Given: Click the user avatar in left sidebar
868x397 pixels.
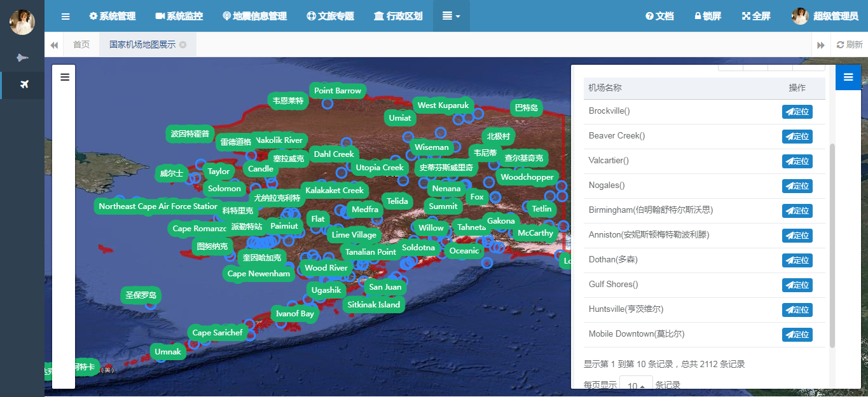Looking at the screenshot, I should tap(22, 22).
